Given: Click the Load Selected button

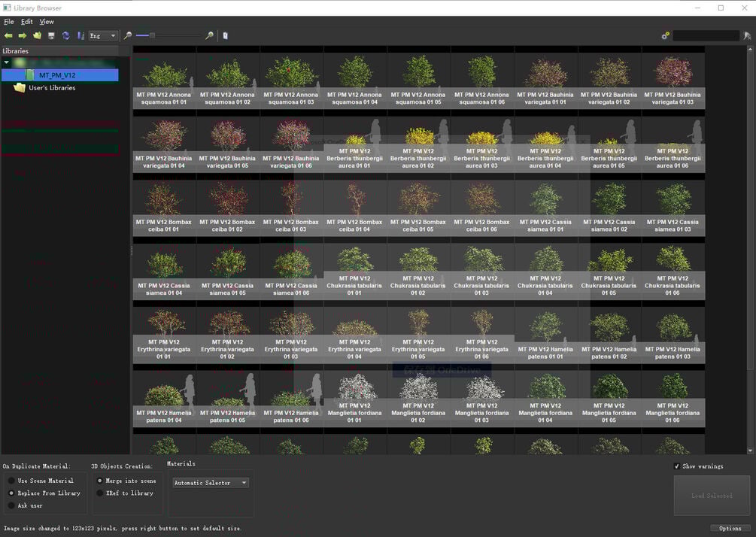Looking at the screenshot, I should (x=712, y=496).
